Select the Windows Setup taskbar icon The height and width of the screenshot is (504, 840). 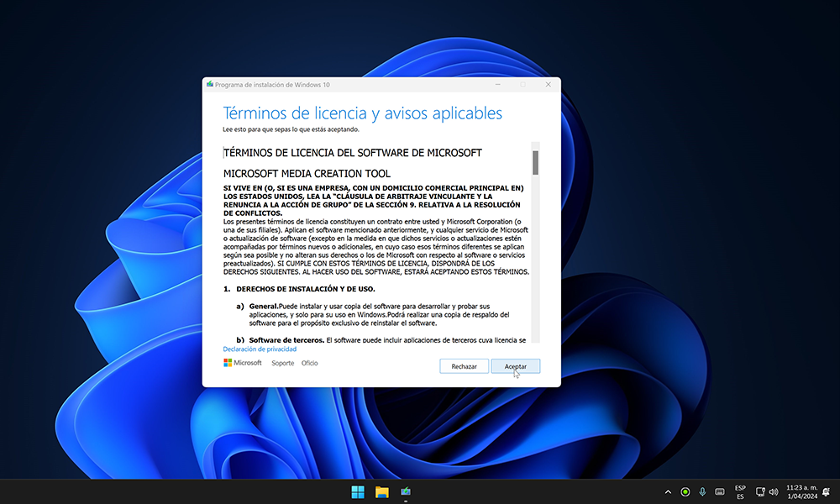(406, 491)
